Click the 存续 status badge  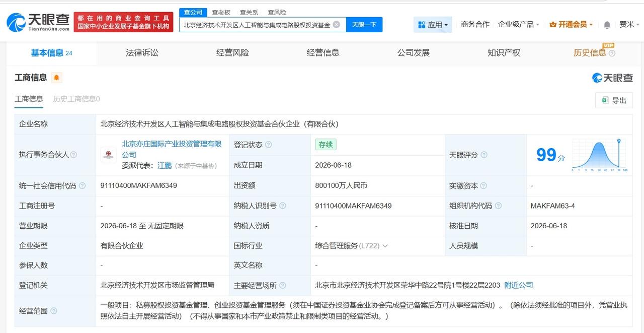click(326, 145)
